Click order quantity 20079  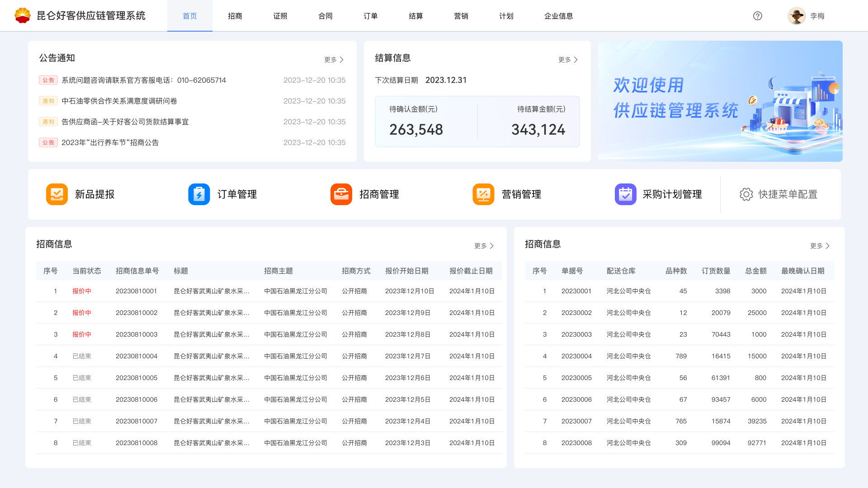click(x=721, y=313)
